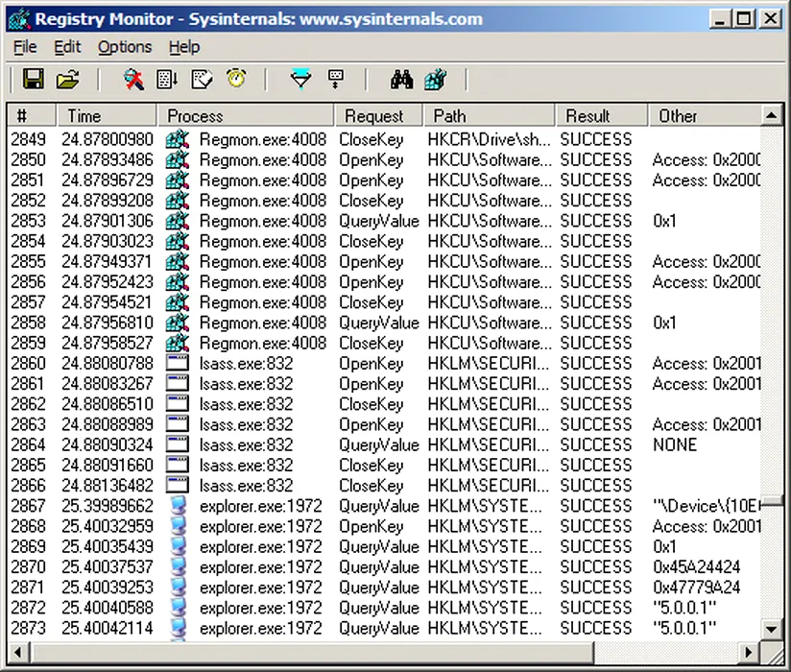
Task: Click the Access: 0x2000 value in row 2855
Action: coord(707,261)
